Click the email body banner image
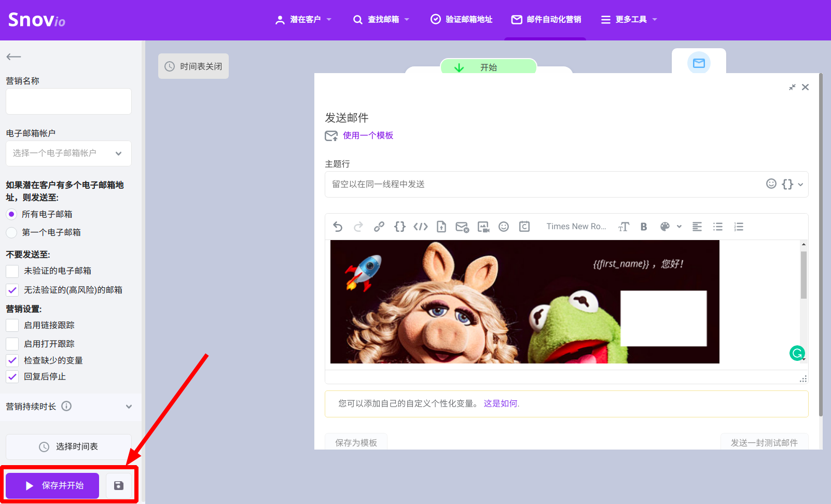This screenshot has width=831, height=504. point(524,302)
